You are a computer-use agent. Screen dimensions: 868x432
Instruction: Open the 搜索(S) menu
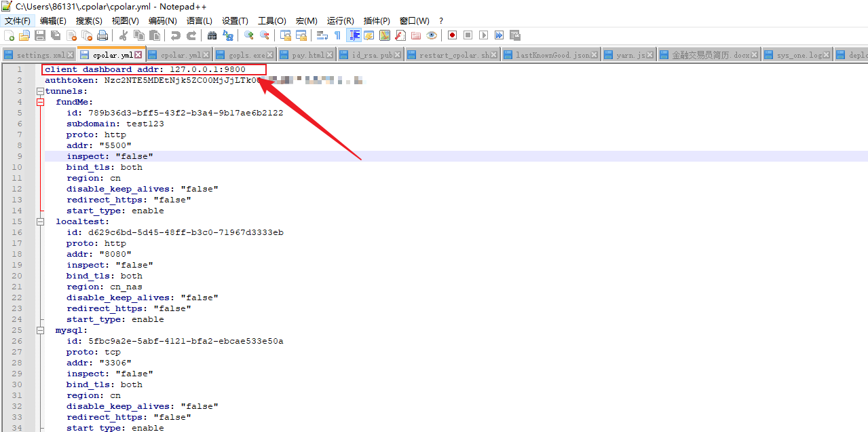(89, 21)
